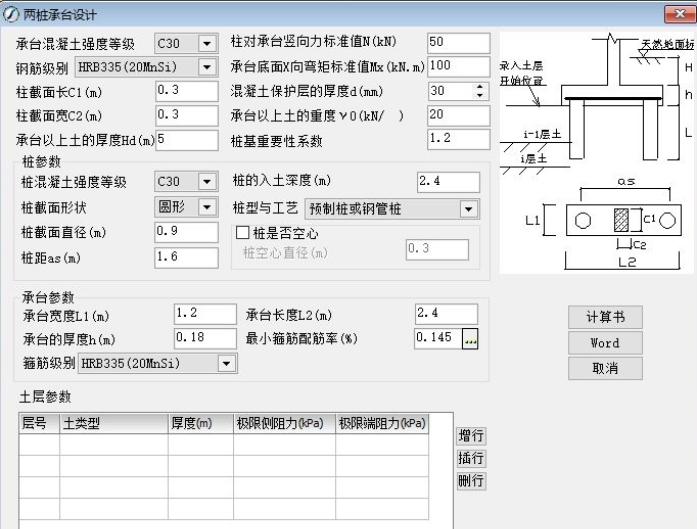Click the 删行 button
This screenshot has width=697, height=529.
click(471, 481)
